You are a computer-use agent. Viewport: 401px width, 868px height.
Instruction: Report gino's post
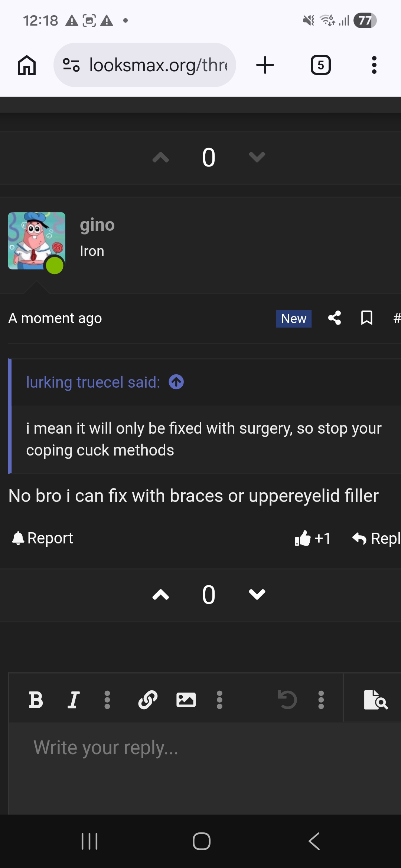(x=42, y=538)
